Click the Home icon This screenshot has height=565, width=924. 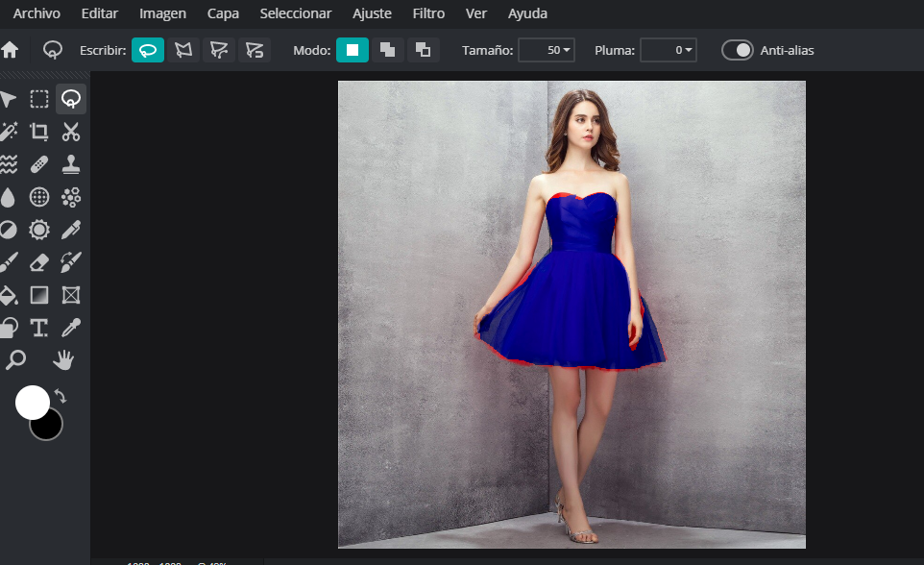(x=11, y=50)
